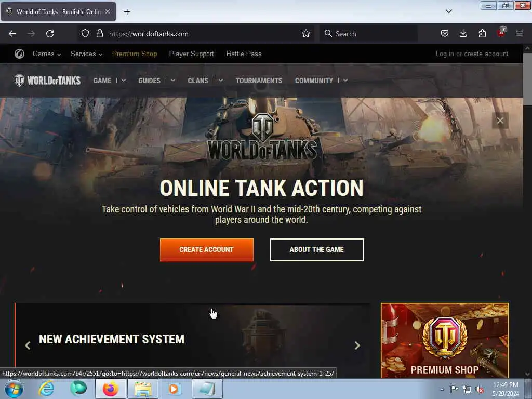Open the CLANS menu item

(198, 81)
